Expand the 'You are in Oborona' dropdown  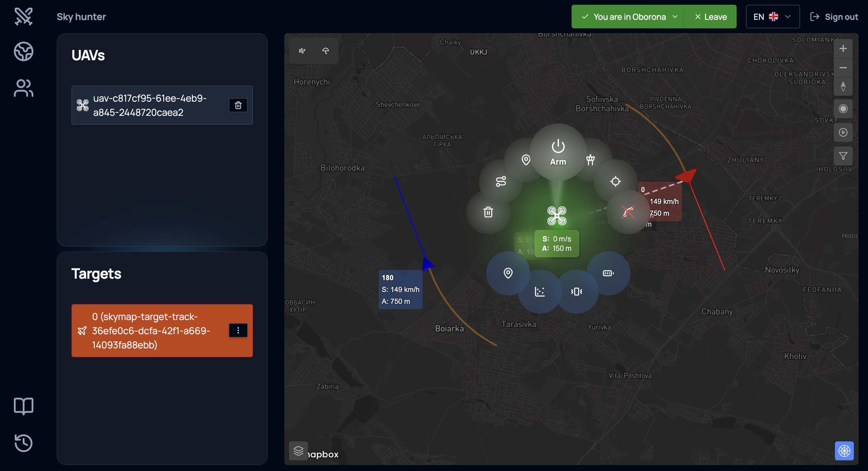click(x=629, y=17)
